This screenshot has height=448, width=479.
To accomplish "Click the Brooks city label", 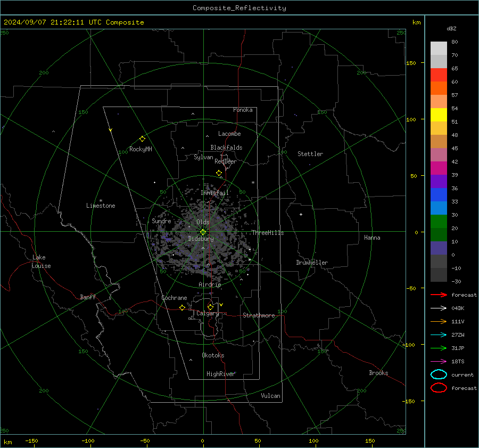I will click(378, 373).
